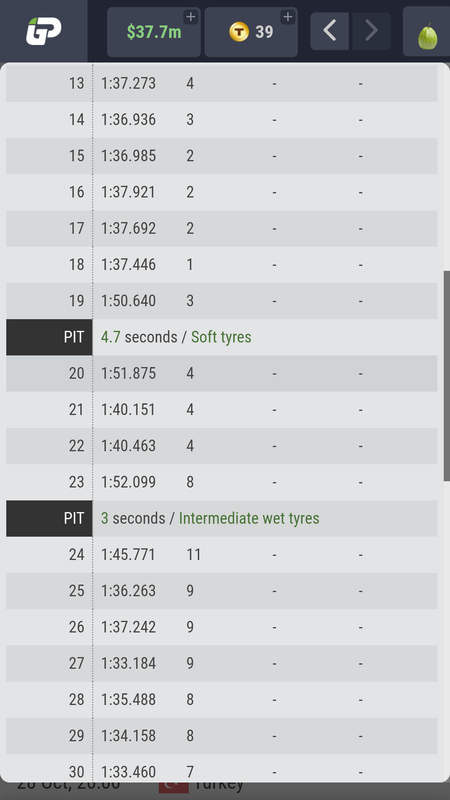Click the vertical scrollbar thumb
The height and width of the screenshot is (800, 450).
point(446,376)
